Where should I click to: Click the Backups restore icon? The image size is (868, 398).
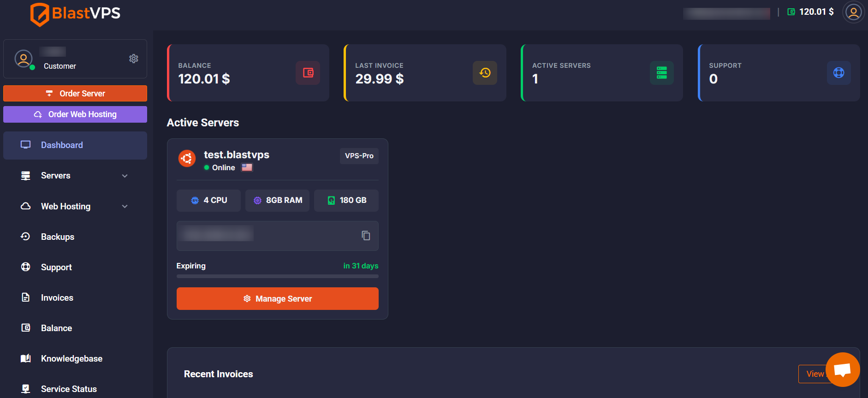pyautogui.click(x=26, y=237)
